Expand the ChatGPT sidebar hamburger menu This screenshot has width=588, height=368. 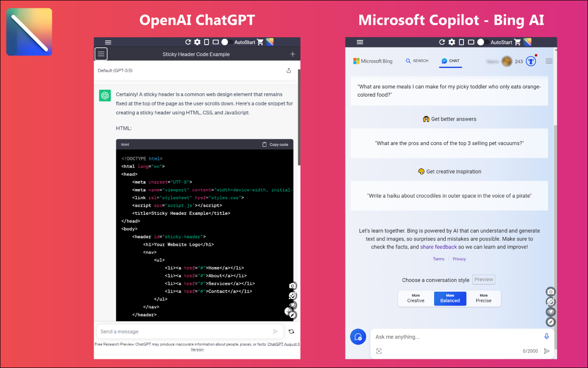click(x=101, y=54)
